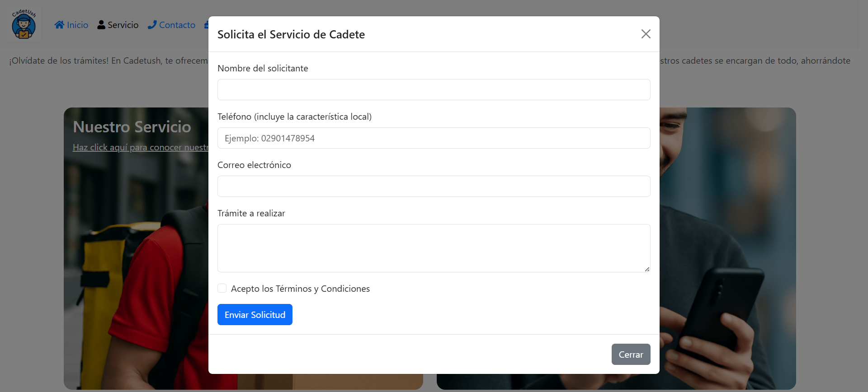Go to the Contacto nav item

click(x=177, y=25)
